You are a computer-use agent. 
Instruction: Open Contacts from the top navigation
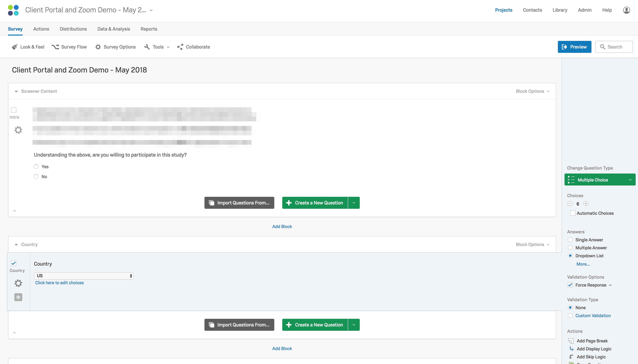pyautogui.click(x=532, y=10)
